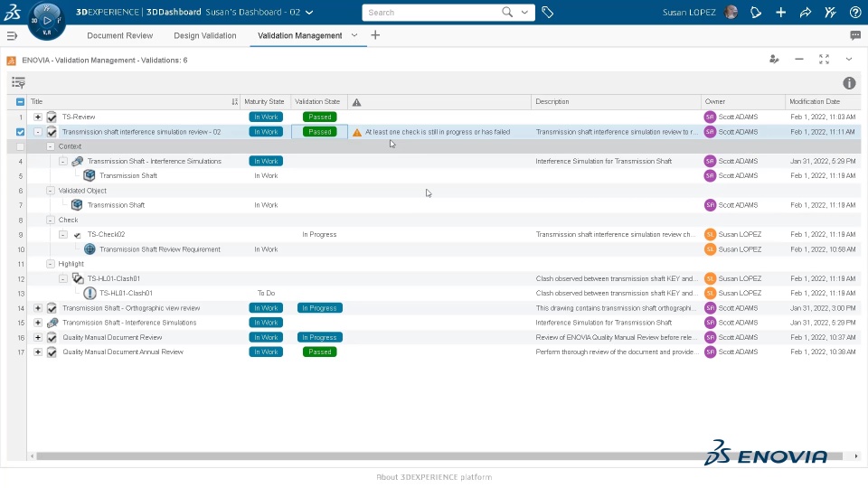The width and height of the screenshot is (868, 488).
Task: Collapse the Validated Object node
Action: 51,191
